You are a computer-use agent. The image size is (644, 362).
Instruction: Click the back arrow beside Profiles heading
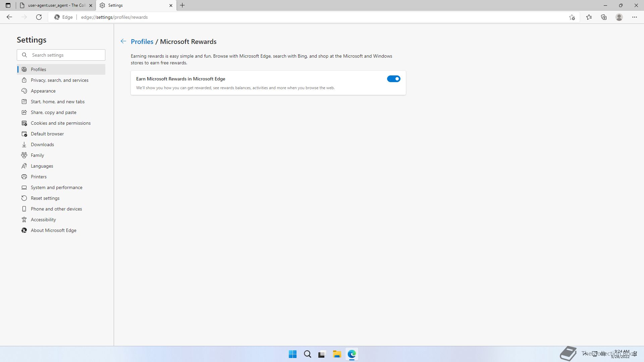[123, 41]
